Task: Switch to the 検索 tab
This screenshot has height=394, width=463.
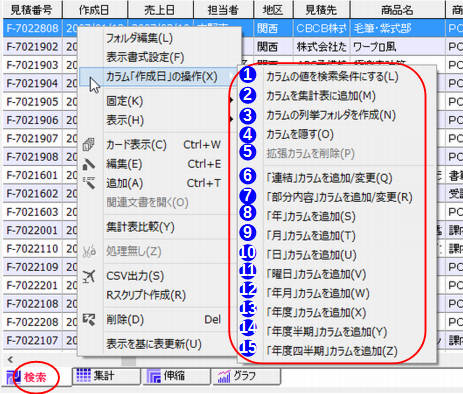Action: tap(36, 377)
